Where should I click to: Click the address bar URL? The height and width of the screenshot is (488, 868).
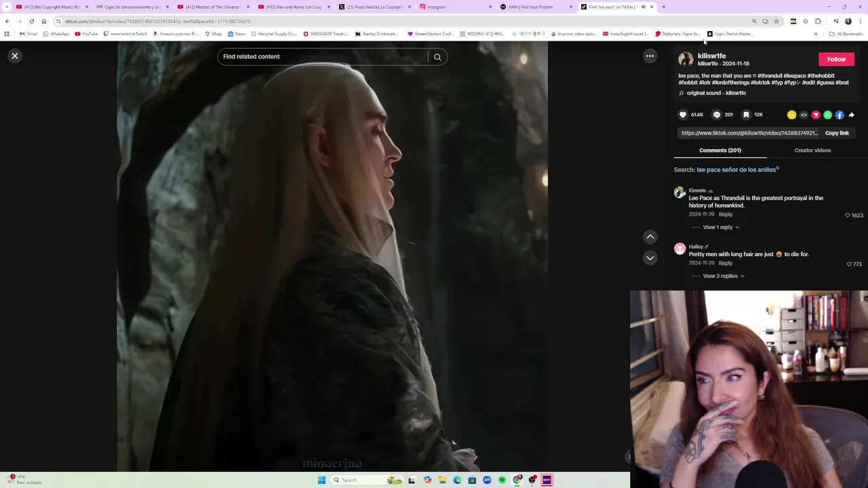point(157,21)
